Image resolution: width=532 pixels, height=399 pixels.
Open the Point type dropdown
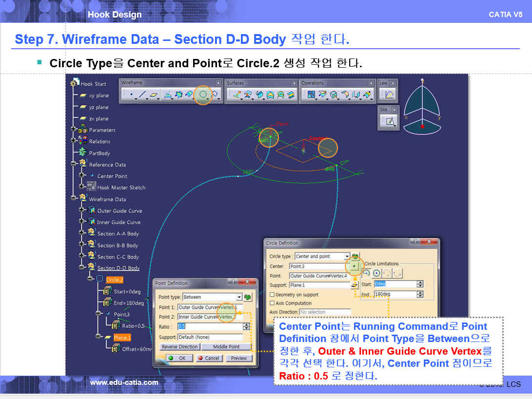click(x=239, y=297)
